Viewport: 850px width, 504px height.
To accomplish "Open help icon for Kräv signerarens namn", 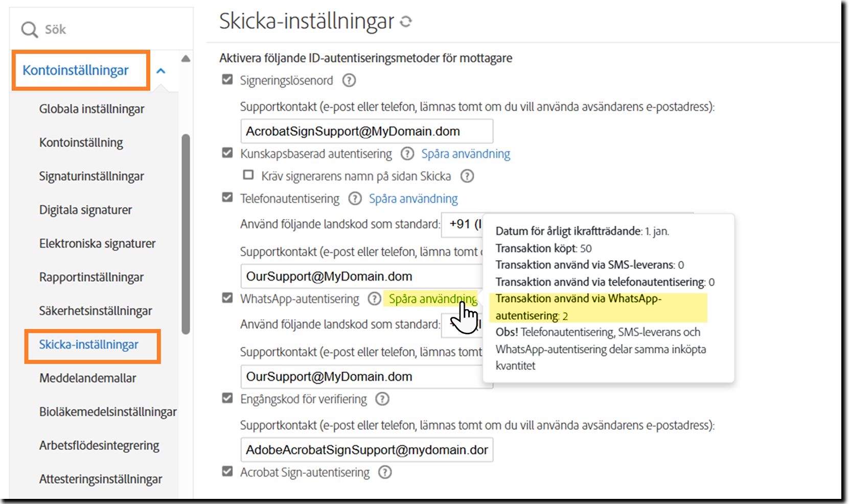I will (467, 176).
